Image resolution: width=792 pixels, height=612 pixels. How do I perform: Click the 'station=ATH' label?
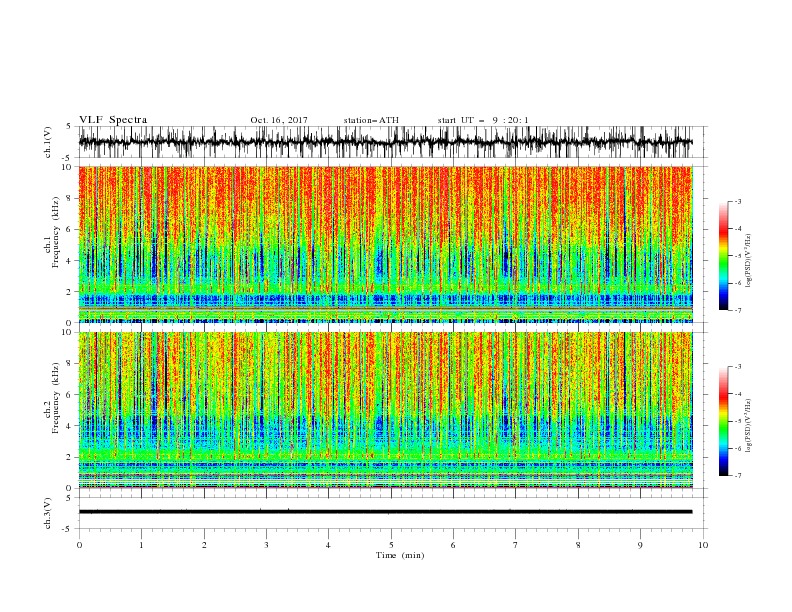371,120
